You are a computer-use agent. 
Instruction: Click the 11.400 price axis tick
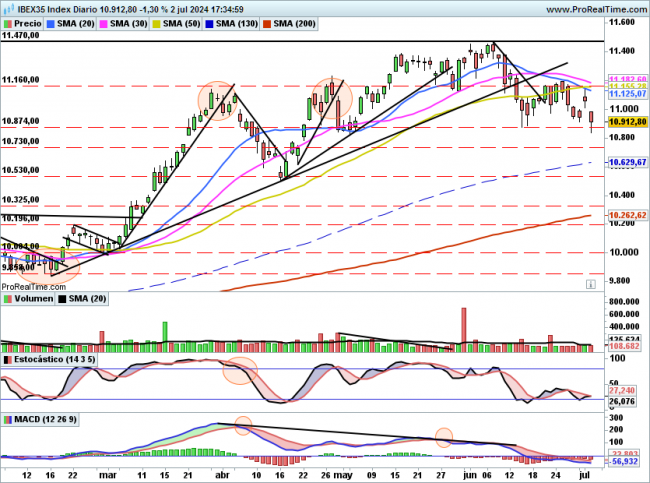tap(621, 51)
